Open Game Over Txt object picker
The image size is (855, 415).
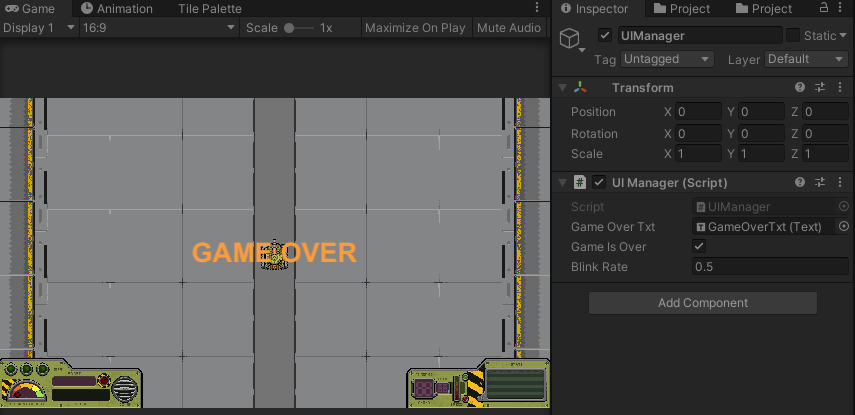click(844, 226)
